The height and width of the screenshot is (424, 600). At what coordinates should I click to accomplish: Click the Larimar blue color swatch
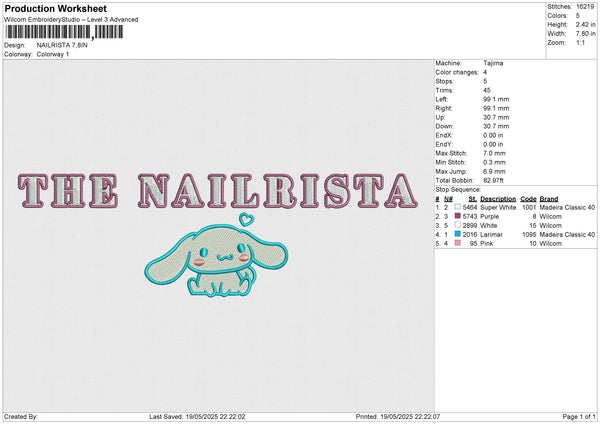tap(458, 234)
